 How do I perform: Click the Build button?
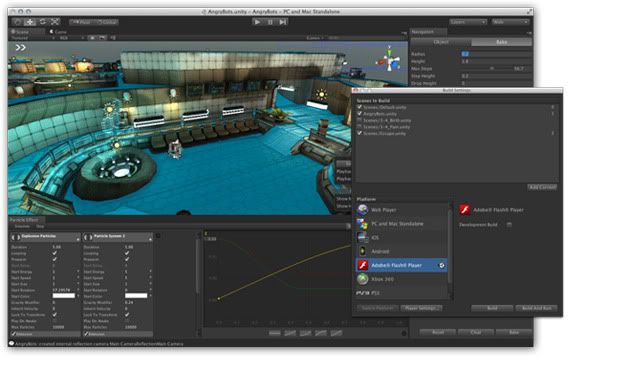click(x=492, y=308)
